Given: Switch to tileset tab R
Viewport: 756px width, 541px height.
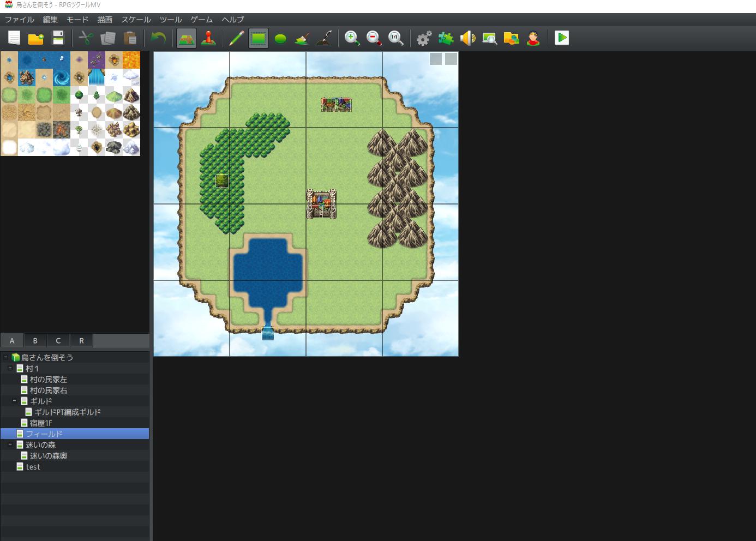Looking at the screenshot, I should [x=81, y=341].
